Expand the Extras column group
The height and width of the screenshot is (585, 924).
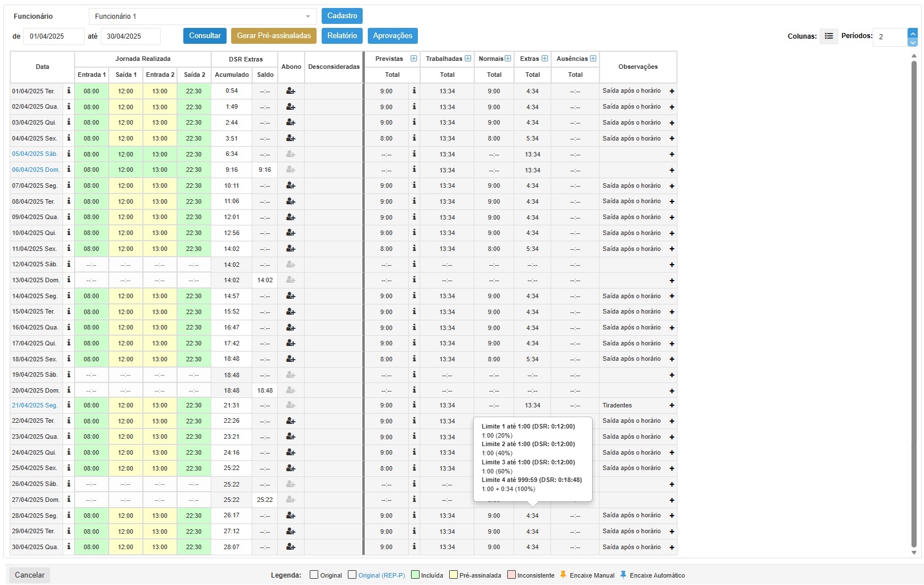pyautogui.click(x=545, y=59)
